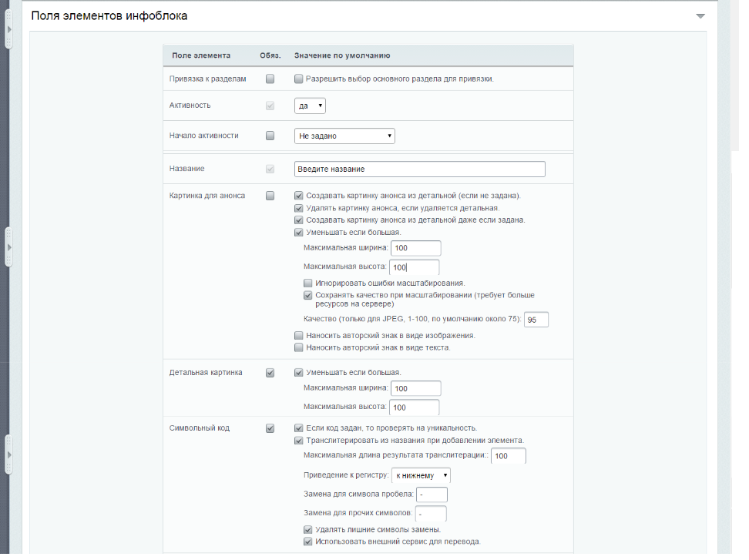This screenshot has width=749, height=560.
Task: Enable Наносить авторский знак в виде текста
Action: tap(299, 347)
